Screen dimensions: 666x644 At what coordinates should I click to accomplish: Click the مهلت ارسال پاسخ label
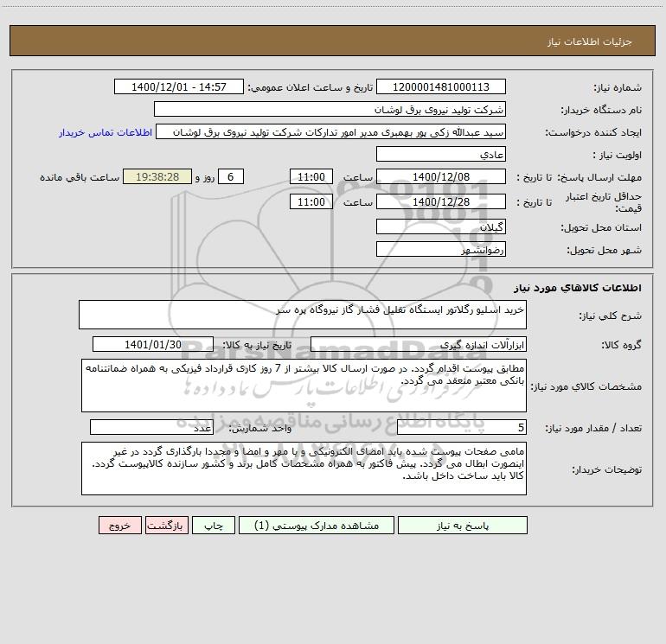[599, 177]
